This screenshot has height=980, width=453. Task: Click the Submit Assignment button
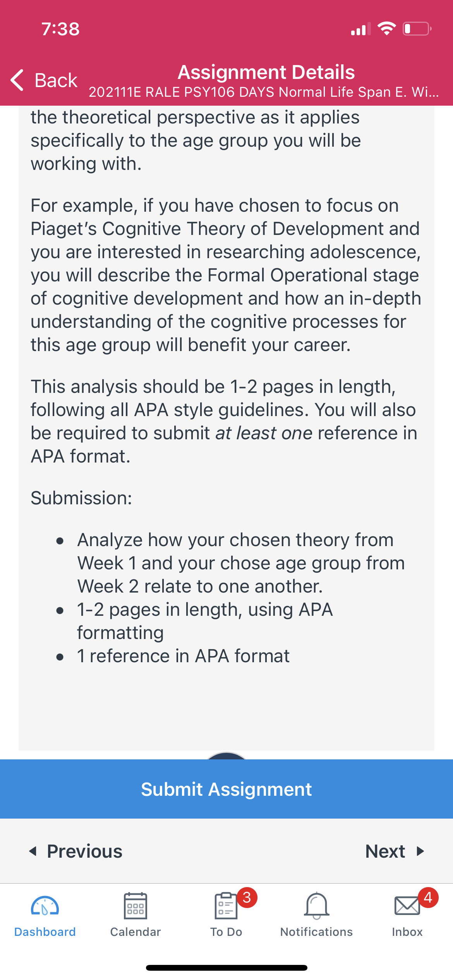tap(226, 789)
